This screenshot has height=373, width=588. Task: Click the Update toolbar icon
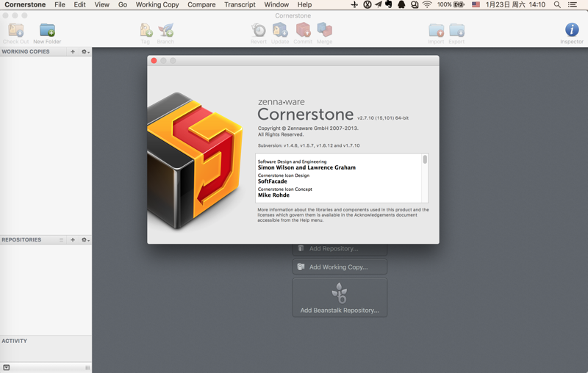(280, 33)
